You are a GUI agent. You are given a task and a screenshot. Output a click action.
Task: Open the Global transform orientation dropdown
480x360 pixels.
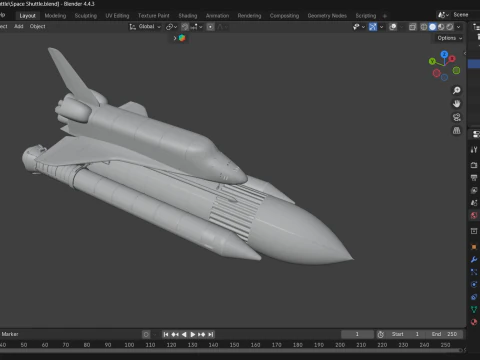click(x=145, y=27)
